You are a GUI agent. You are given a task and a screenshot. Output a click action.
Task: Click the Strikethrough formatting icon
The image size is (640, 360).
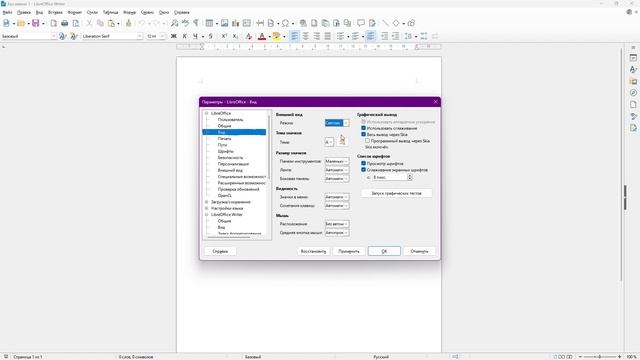[x=211, y=36]
